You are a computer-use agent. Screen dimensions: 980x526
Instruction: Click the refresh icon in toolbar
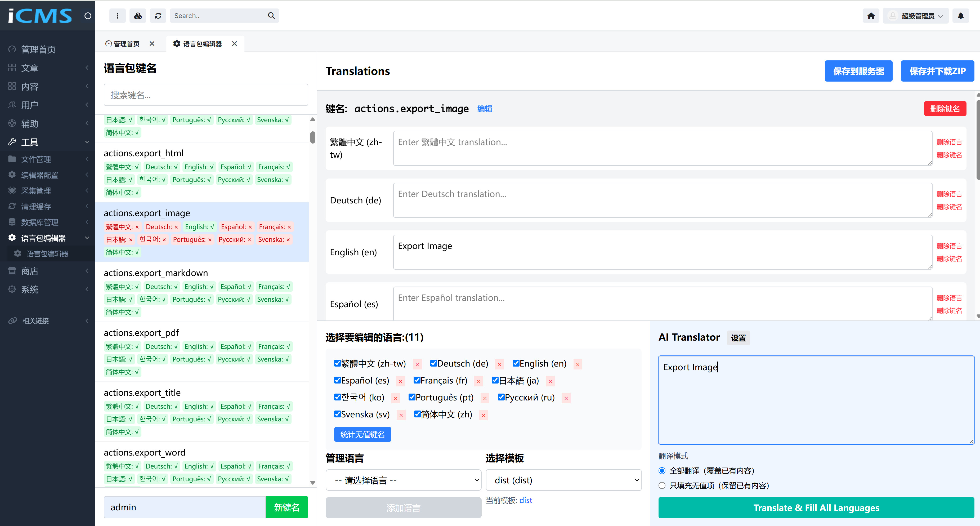(x=158, y=16)
